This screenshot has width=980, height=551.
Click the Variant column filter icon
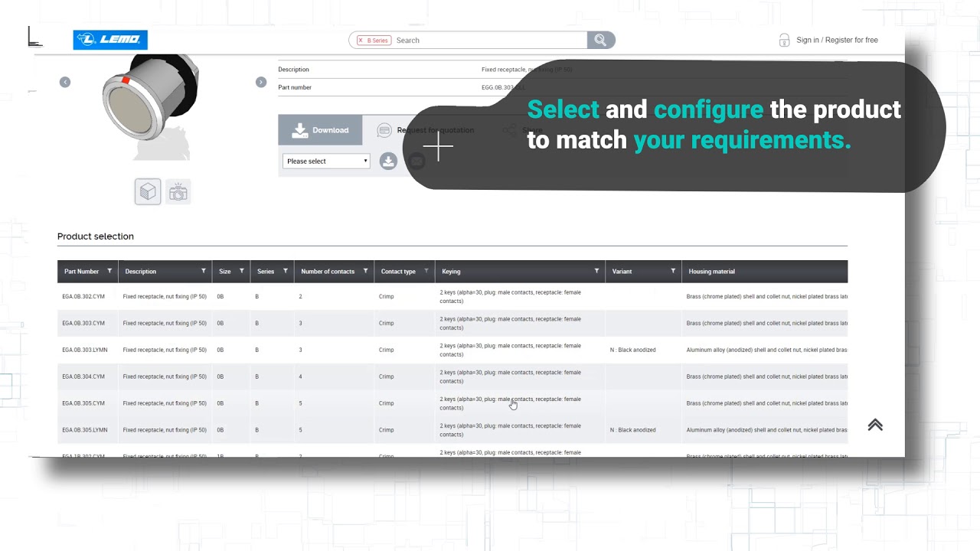(x=673, y=271)
